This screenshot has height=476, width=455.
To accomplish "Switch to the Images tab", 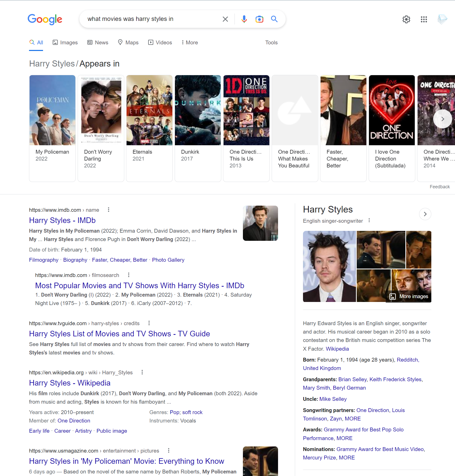I will tap(65, 43).
